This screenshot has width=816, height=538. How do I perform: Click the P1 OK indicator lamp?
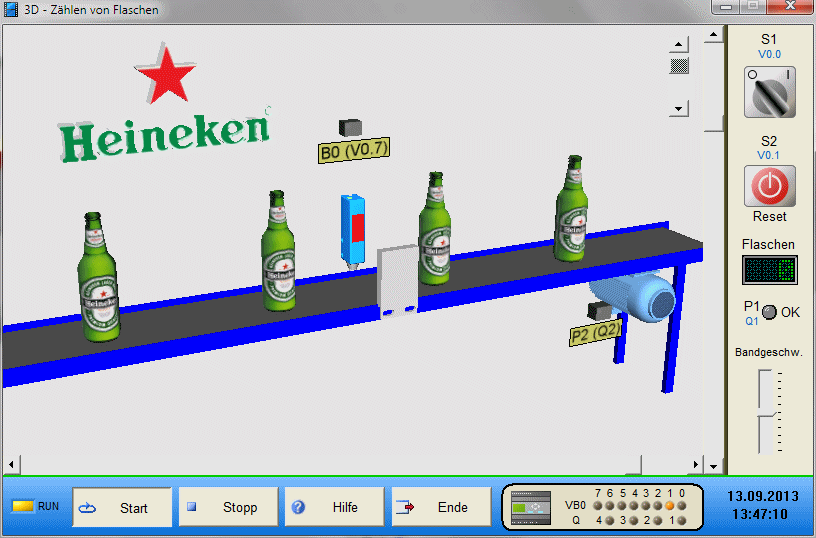[x=769, y=312]
